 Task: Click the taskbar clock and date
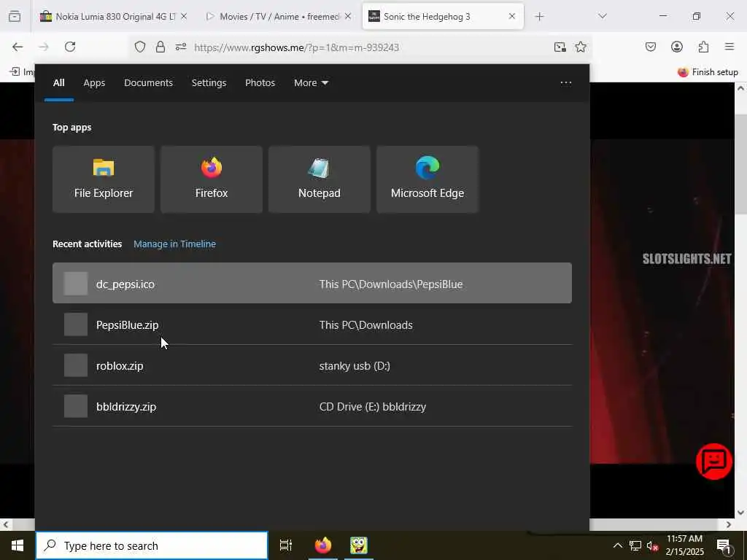(x=684, y=545)
